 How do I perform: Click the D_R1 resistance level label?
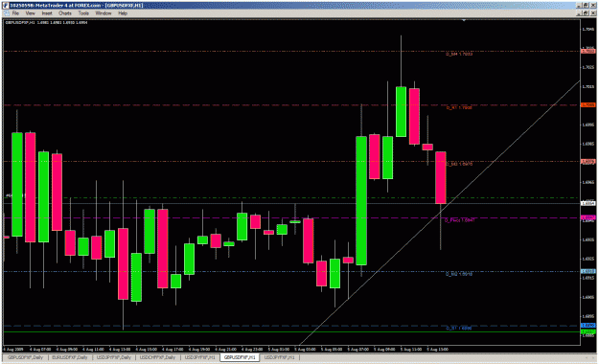(459, 107)
